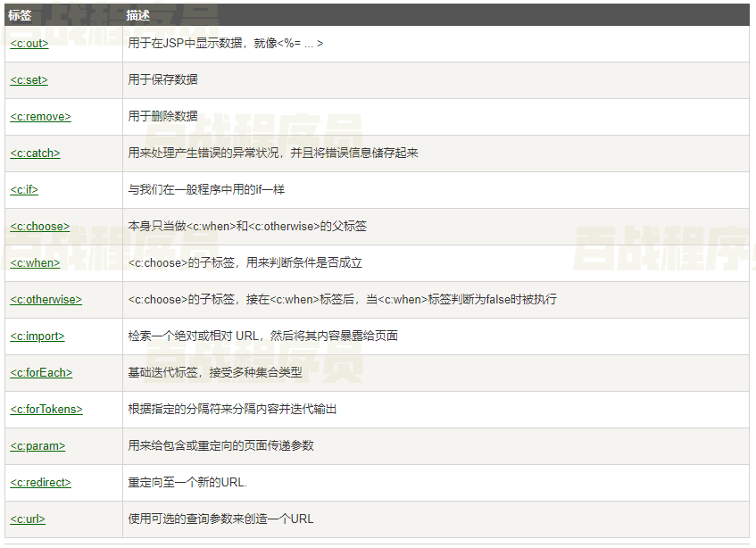Open the <c:set> tag documentation link

click(27, 79)
